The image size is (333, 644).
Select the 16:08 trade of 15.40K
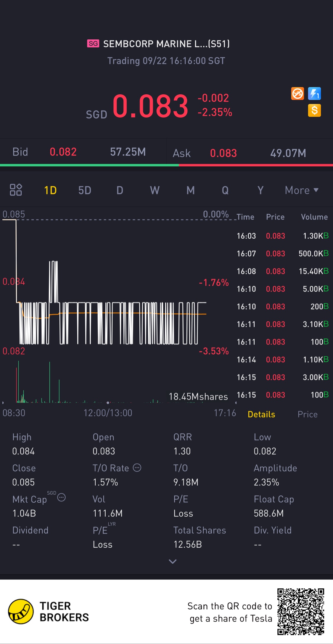(283, 271)
